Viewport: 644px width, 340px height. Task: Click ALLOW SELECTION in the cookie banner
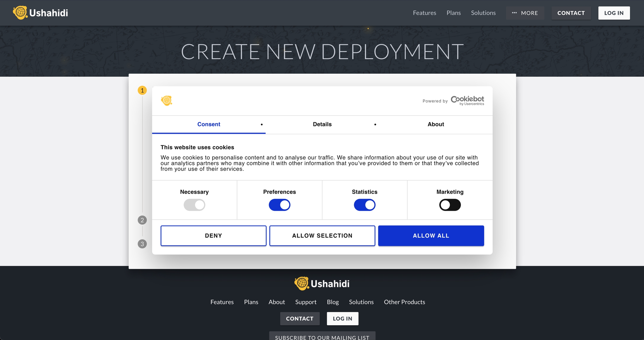322,235
